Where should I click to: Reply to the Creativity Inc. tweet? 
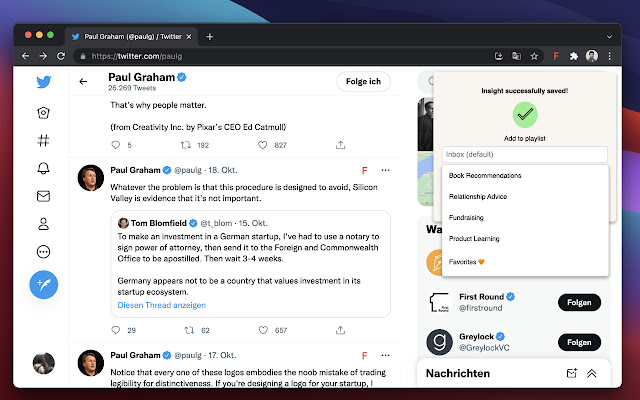click(x=116, y=145)
